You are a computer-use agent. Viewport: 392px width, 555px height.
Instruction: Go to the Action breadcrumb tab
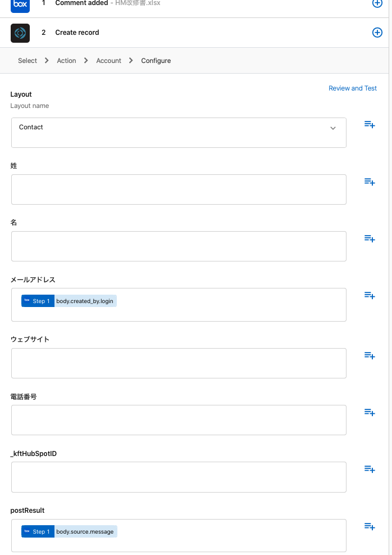pos(66,61)
